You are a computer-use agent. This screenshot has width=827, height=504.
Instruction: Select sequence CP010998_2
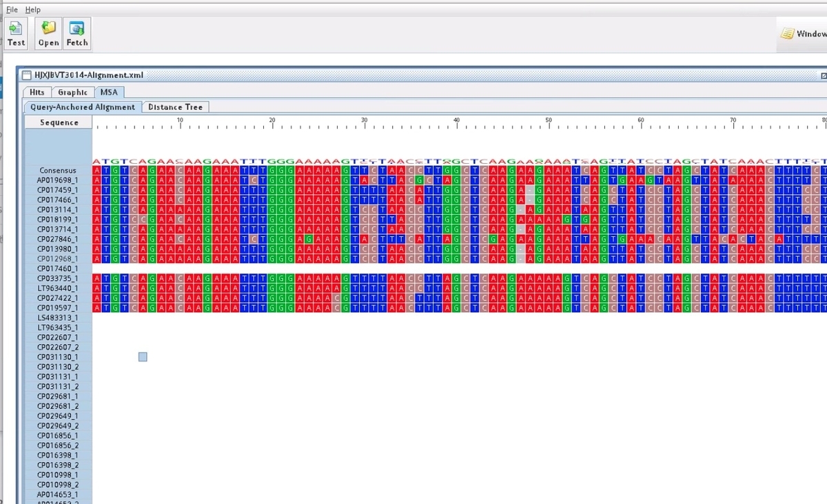tap(58, 484)
